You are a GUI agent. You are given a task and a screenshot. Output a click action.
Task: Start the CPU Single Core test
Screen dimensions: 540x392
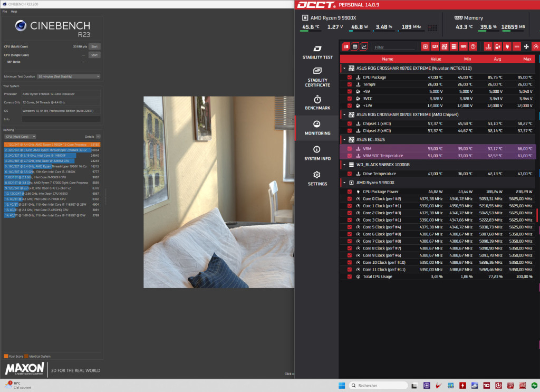tap(94, 55)
